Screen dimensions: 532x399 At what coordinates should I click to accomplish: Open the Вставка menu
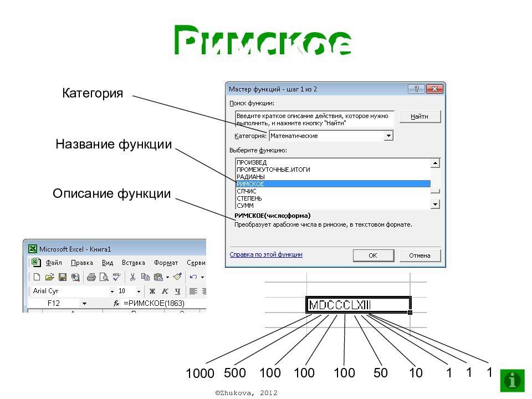(134, 263)
